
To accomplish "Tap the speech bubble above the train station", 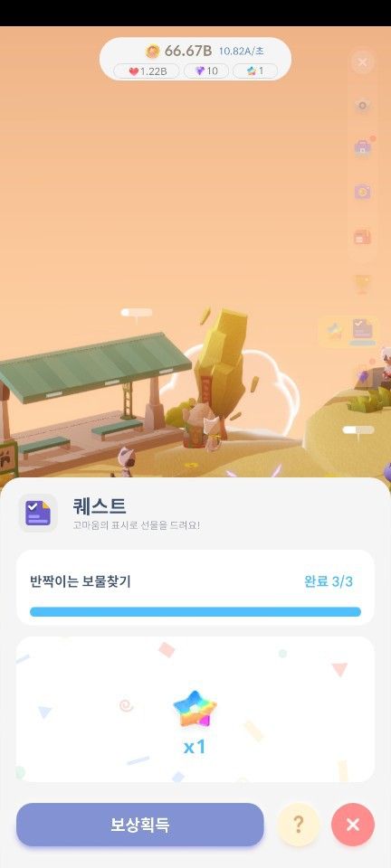I will click(x=137, y=314).
